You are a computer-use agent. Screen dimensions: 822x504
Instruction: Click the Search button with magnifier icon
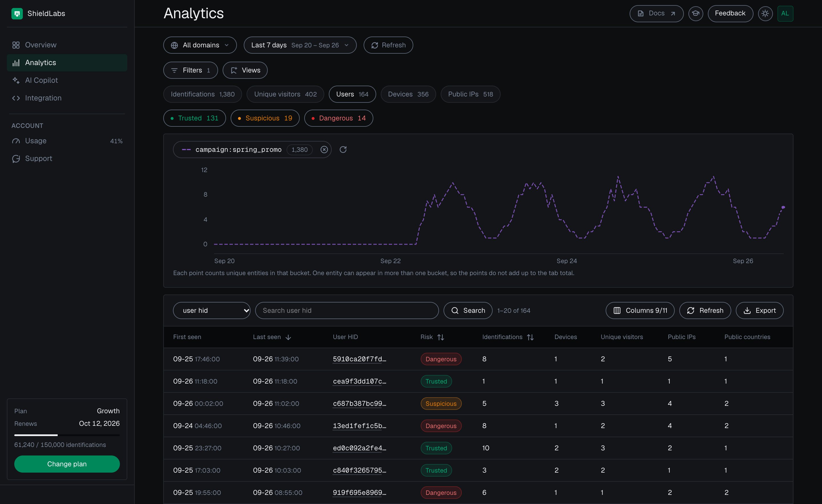click(x=468, y=311)
